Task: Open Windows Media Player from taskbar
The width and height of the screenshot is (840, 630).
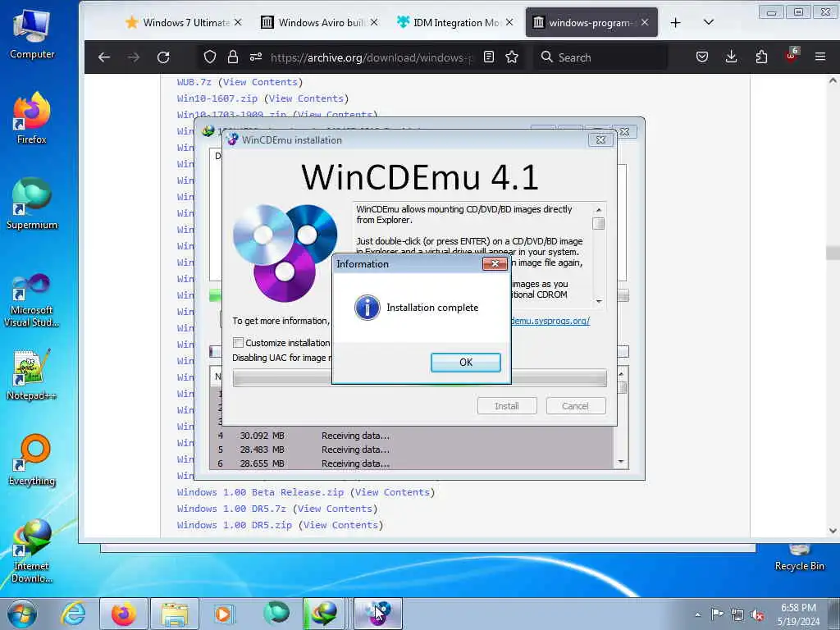Action: pos(223,614)
